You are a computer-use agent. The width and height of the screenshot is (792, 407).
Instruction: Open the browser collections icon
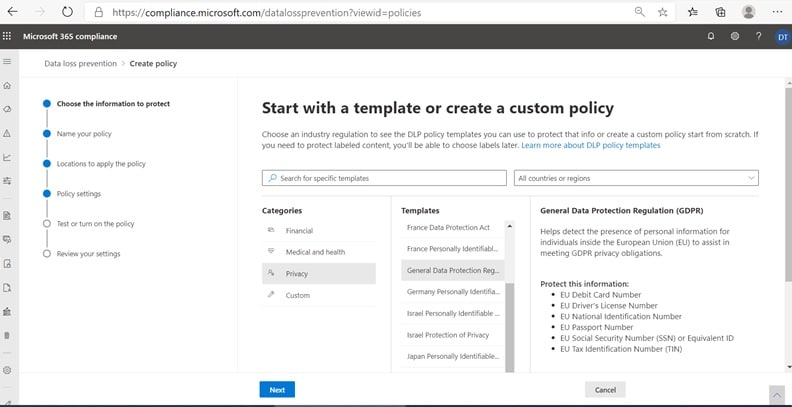[x=721, y=12]
